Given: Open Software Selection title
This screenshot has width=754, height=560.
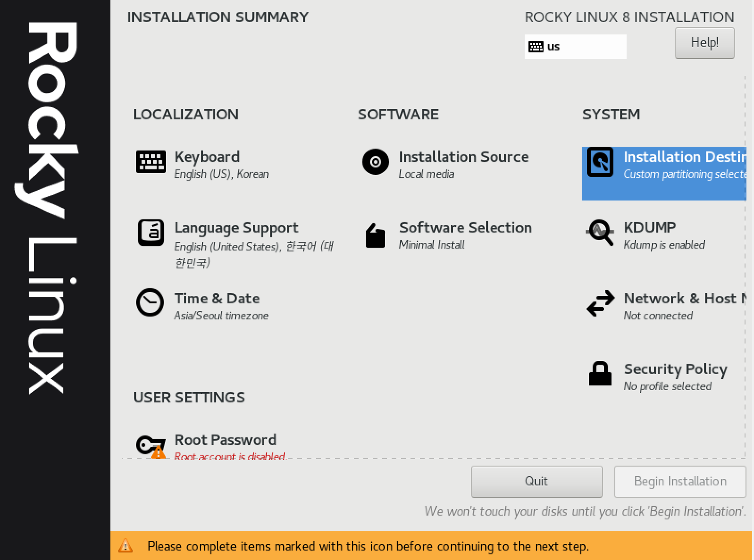Looking at the screenshot, I should 466,227.
